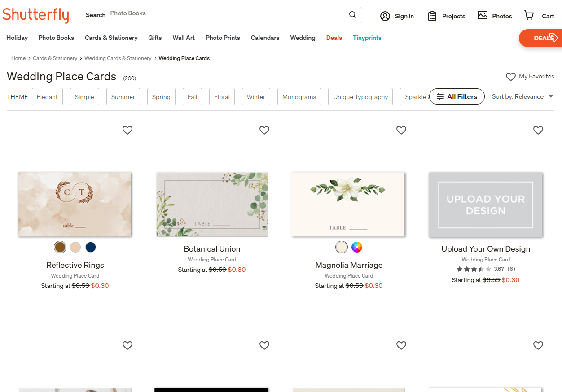This screenshot has width=562, height=392.
Task: Favorite the Reflective Rings card
Action: click(127, 130)
